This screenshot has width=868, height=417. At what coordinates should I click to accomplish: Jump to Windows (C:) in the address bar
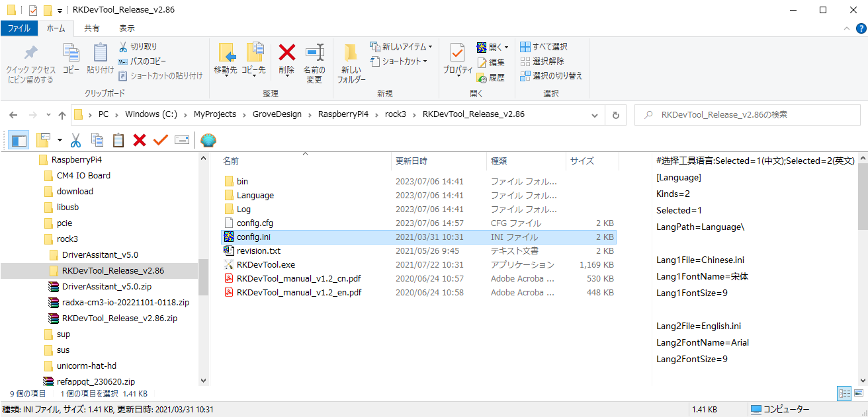coord(151,114)
